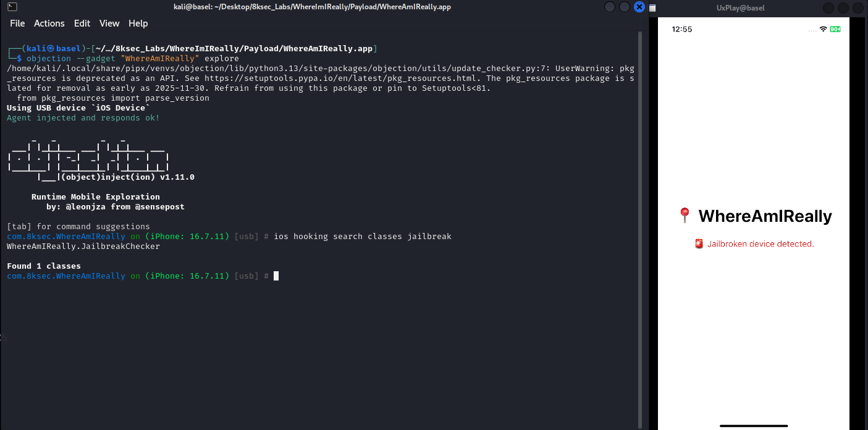Minimize the terminal window

(x=610, y=7)
